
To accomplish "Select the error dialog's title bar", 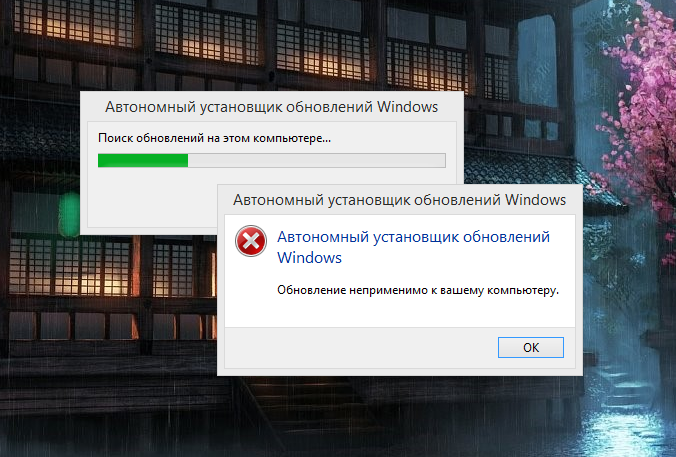I will [400, 200].
